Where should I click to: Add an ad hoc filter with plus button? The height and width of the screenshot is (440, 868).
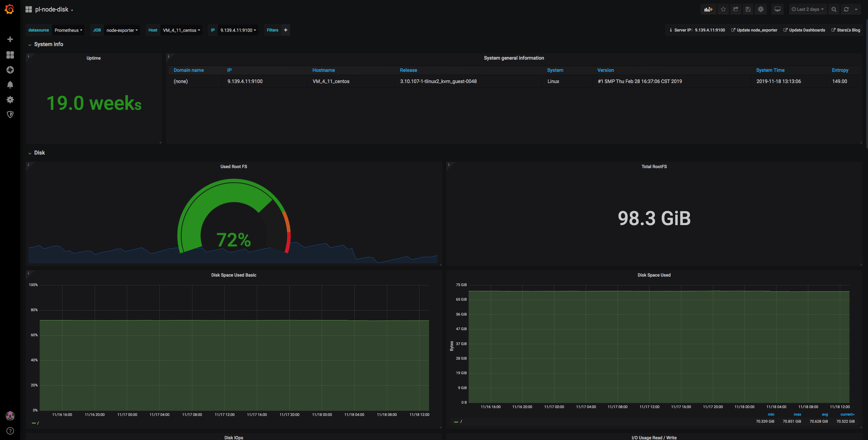[286, 30]
